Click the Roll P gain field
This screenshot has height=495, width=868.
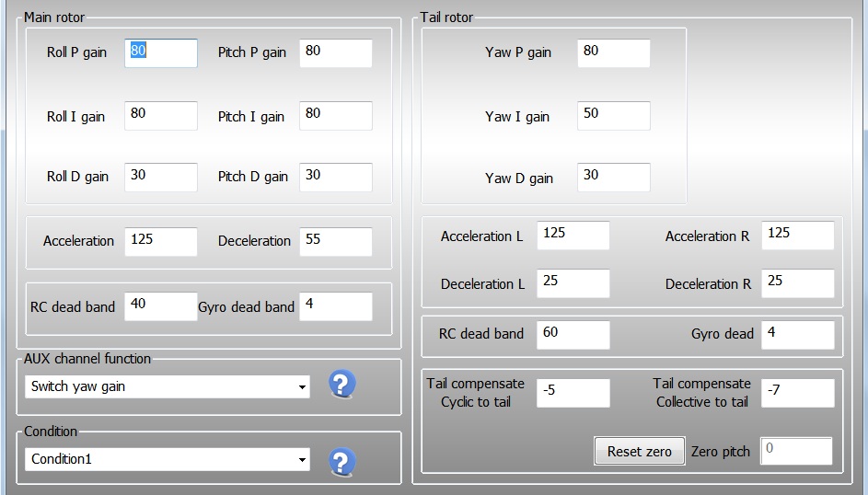161,52
